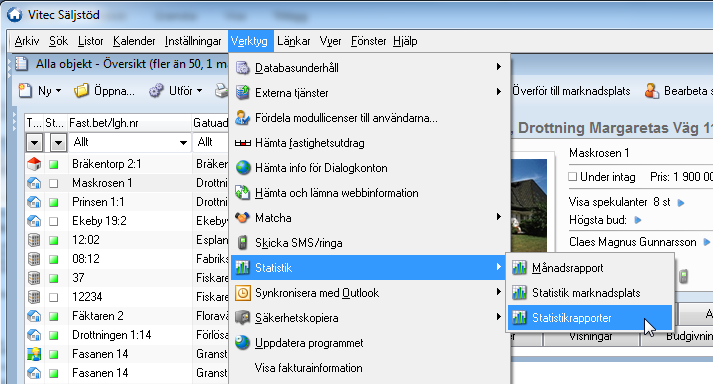
Task: Toggle status box for row 12234
Action: (54, 298)
